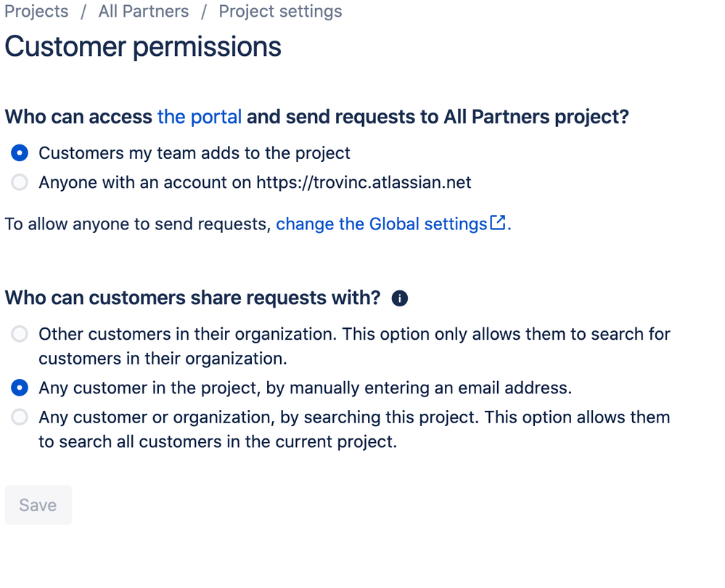Screen dimensions: 725x588
Task: Open All Partners breadcrumb link
Action: (144, 11)
